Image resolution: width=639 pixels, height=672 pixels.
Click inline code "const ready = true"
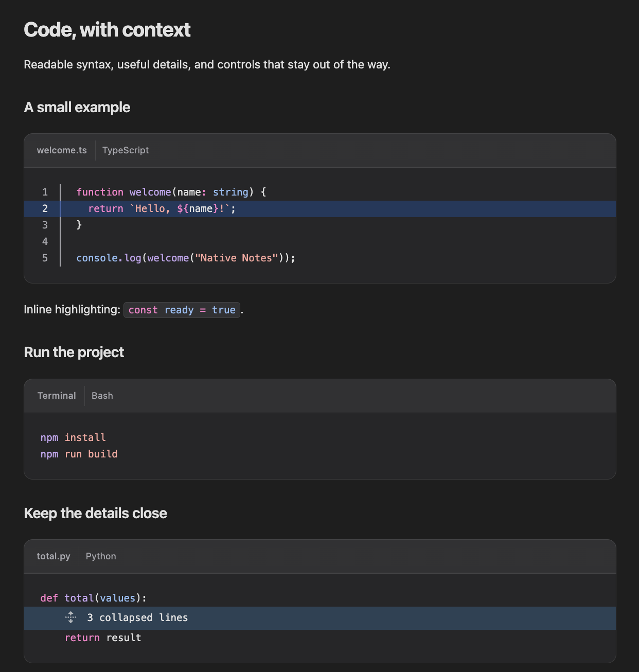coord(182,310)
